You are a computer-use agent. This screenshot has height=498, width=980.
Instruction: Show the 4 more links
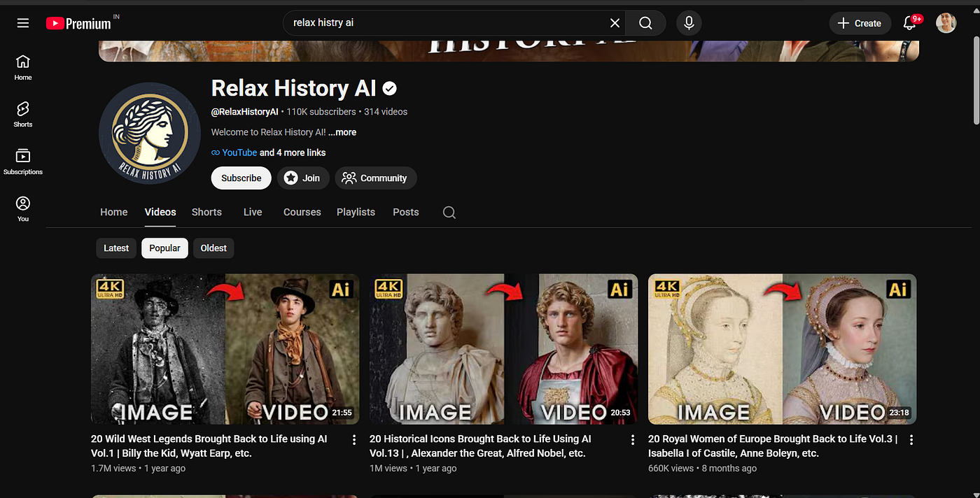click(293, 152)
